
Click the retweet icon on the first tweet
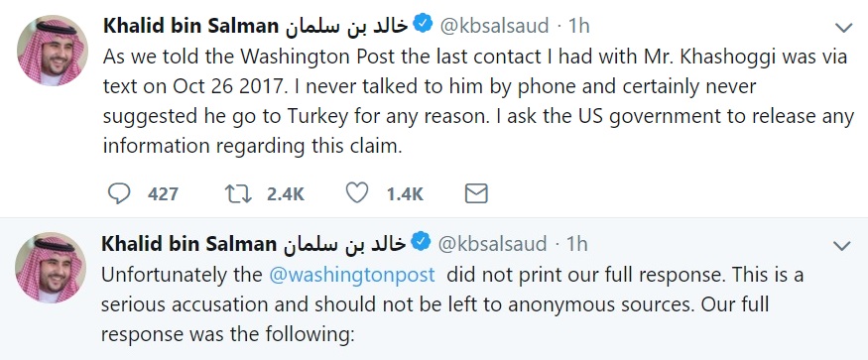click(238, 193)
